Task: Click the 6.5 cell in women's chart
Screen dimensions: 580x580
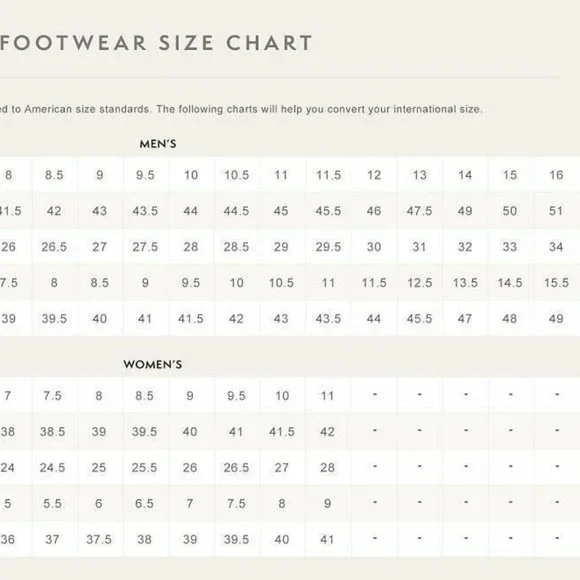Action: 144,503
